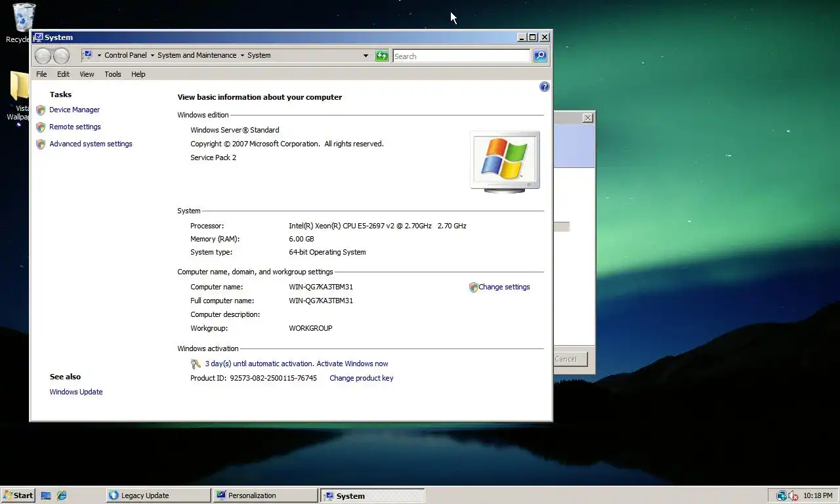Open the File menu
Viewport: 840px width, 504px height.
pos(41,74)
